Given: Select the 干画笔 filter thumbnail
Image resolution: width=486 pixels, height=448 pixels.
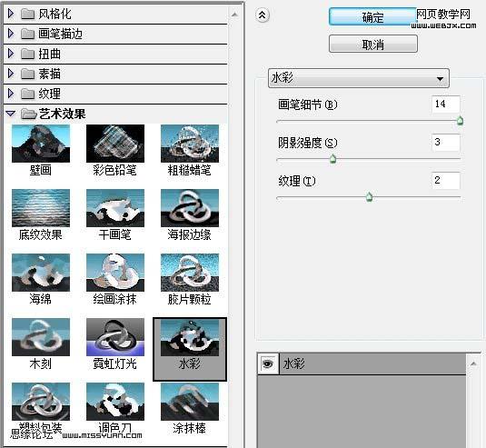Looking at the screenshot, I should tap(115, 208).
